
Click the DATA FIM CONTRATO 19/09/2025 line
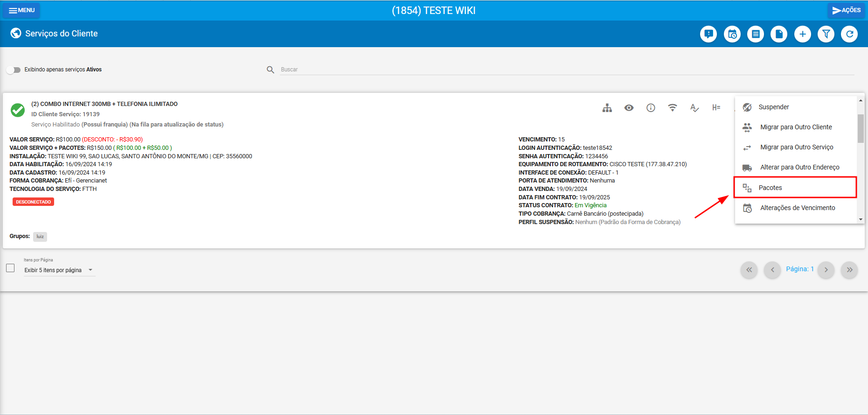pos(564,197)
